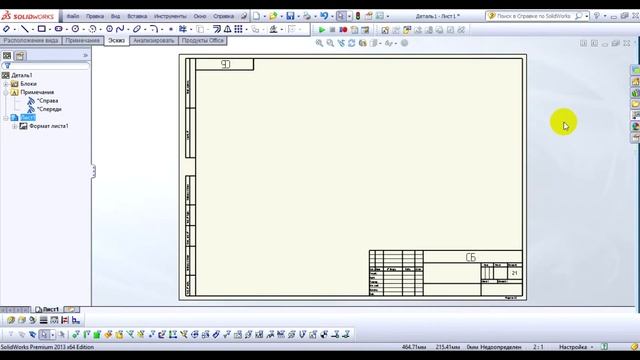Open the dropdown arrow next to Undo
This screenshot has height=360, width=640.
pyautogui.click(x=332, y=16)
